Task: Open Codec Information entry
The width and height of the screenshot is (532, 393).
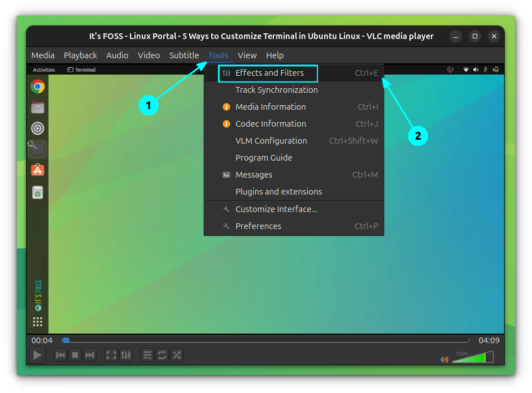Action: tap(294, 124)
